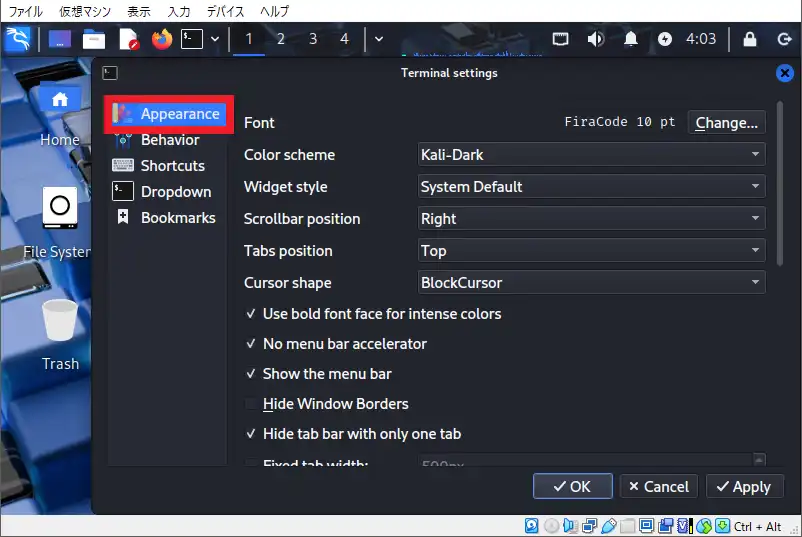Screen dimensions: 802x537
Task: Switch to workspace 4
Action: [x=345, y=39]
